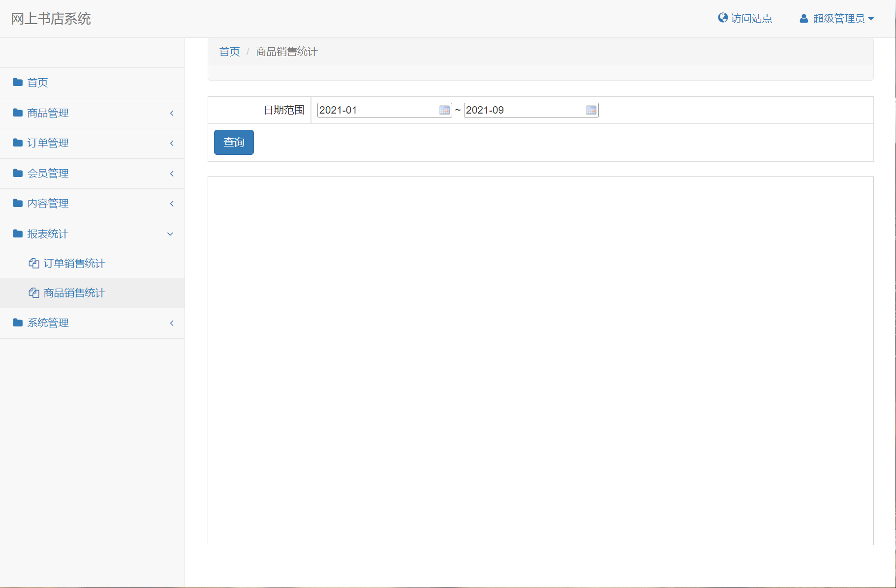The width and height of the screenshot is (896, 588).
Task: Open the 会员管理 sidebar menu
Action: pyautogui.click(x=93, y=174)
